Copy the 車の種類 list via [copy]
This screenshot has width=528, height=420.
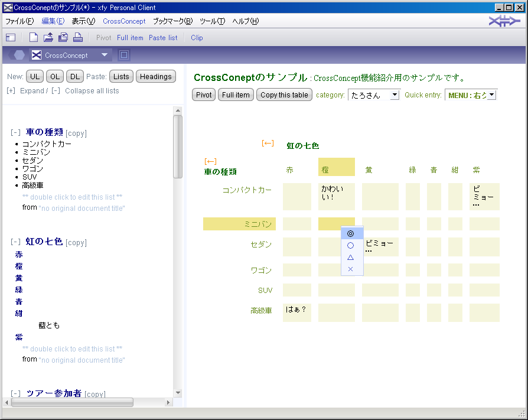(76, 134)
